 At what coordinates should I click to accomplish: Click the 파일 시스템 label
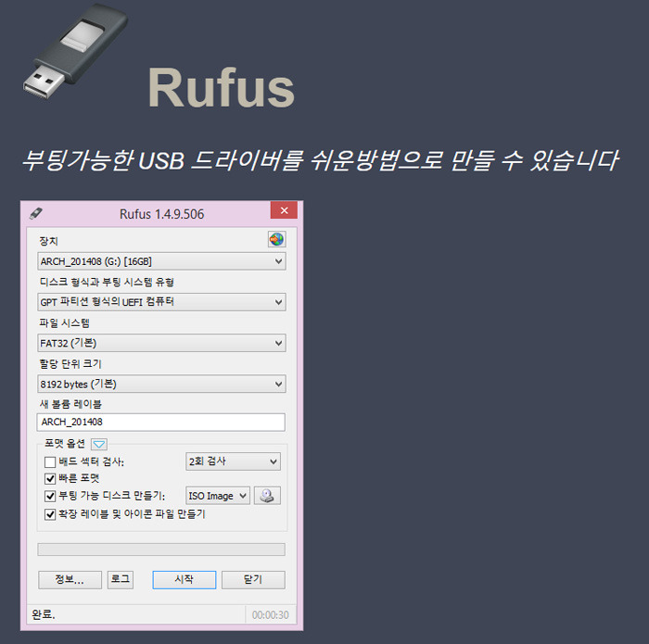tap(65, 323)
